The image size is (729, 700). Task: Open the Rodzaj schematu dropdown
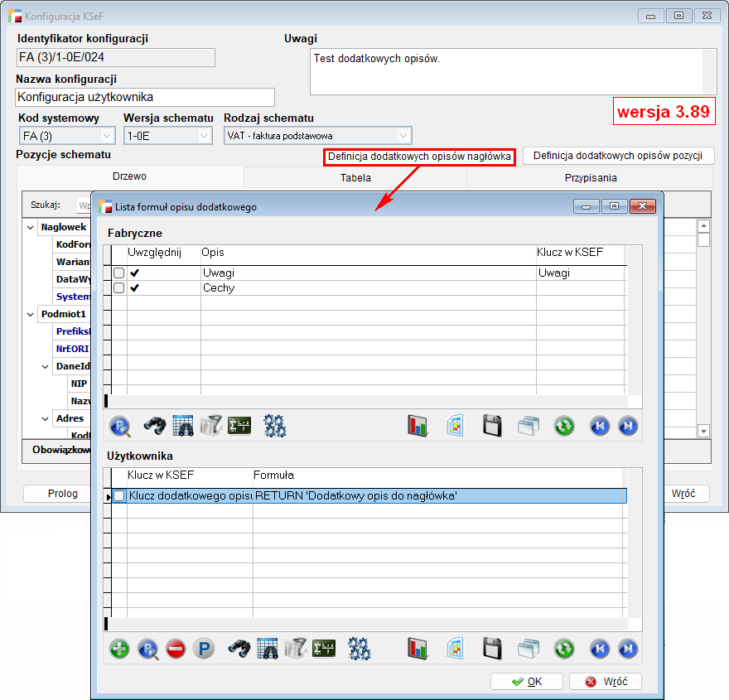pos(403,136)
